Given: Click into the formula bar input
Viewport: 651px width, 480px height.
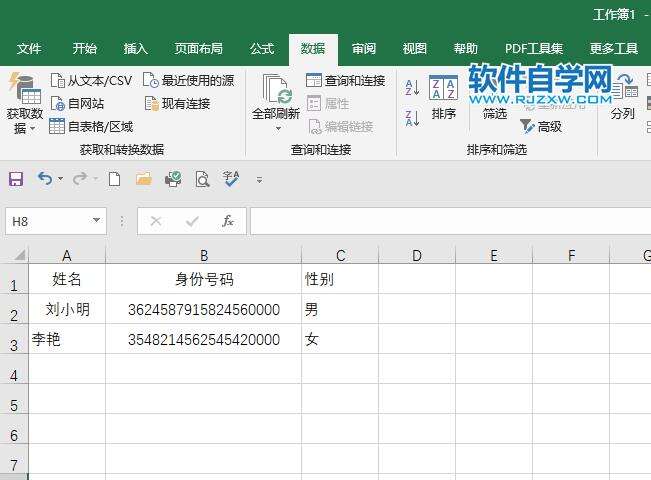Looking at the screenshot, I should 450,221.
